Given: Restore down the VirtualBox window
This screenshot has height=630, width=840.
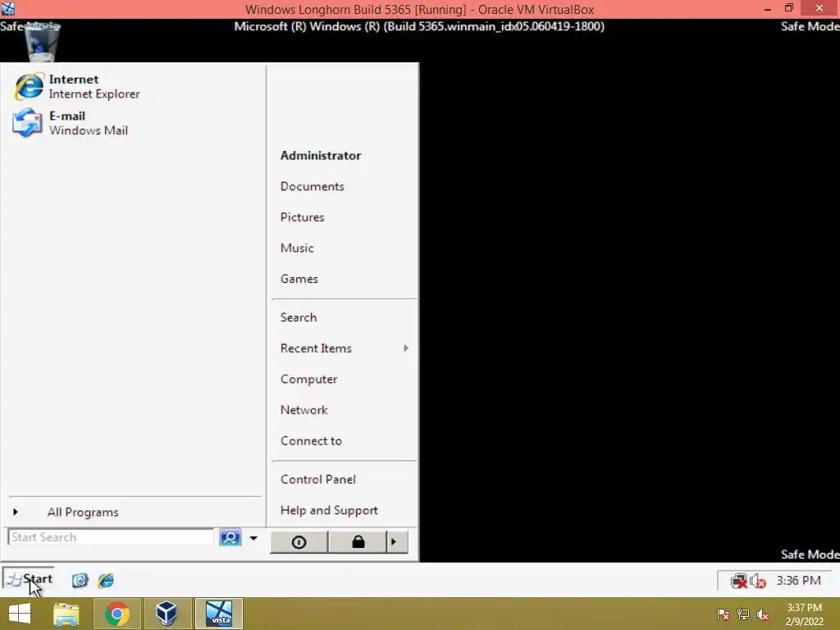Looking at the screenshot, I should [x=788, y=8].
